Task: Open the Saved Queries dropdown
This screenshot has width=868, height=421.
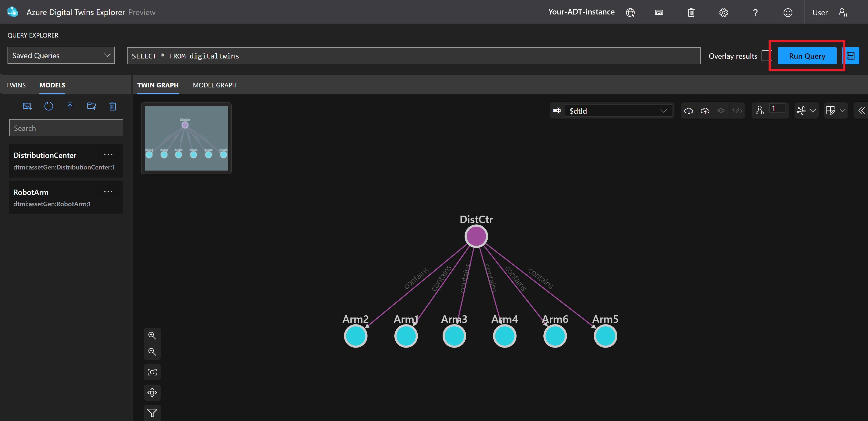Action: click(x=61, y=55)
